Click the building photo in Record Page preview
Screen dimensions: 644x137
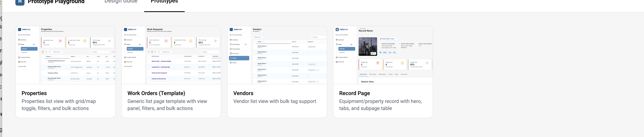click(x=368, y=46)
